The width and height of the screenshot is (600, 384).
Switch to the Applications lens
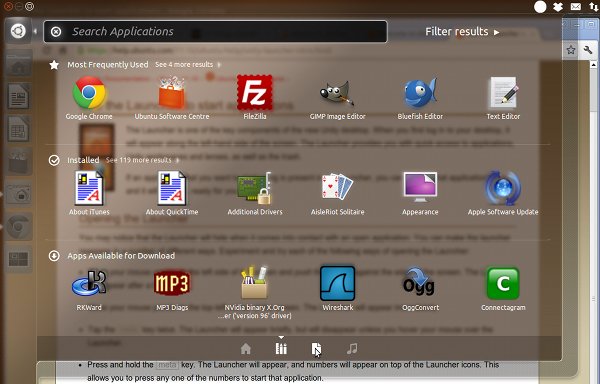point(281,348)
